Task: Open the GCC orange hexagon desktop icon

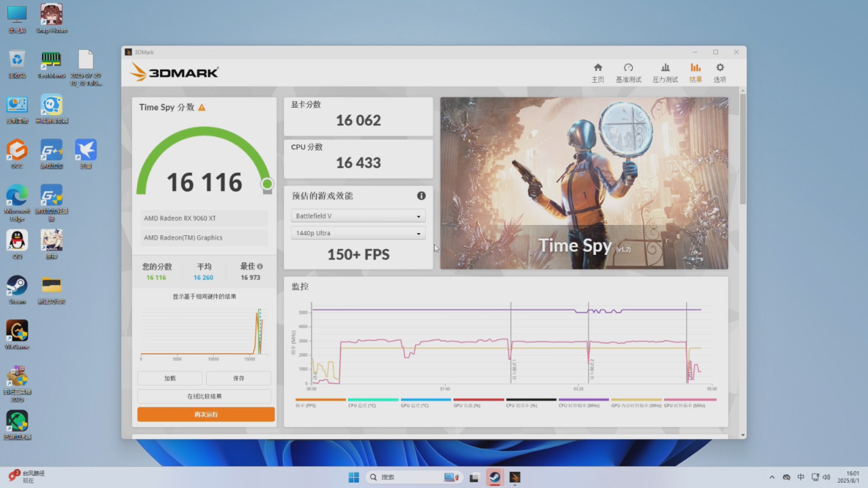Action: [17, 154]
